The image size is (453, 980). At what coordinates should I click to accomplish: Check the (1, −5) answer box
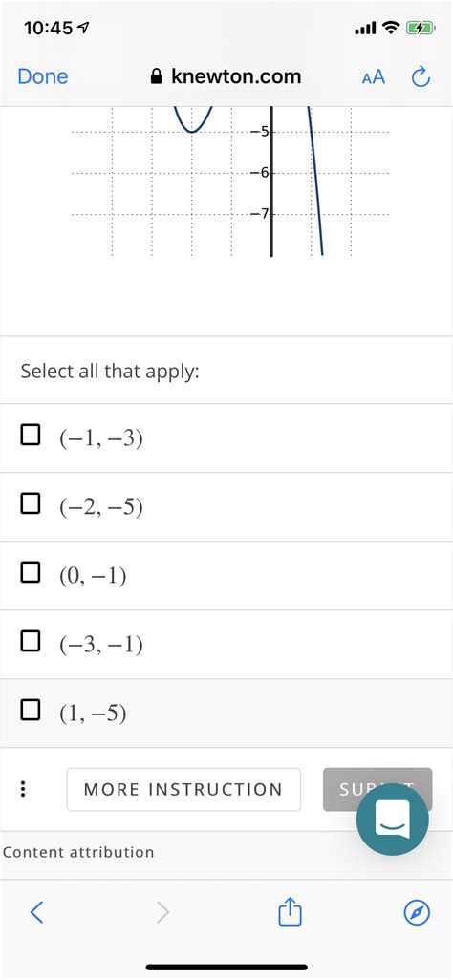(31, 710)
